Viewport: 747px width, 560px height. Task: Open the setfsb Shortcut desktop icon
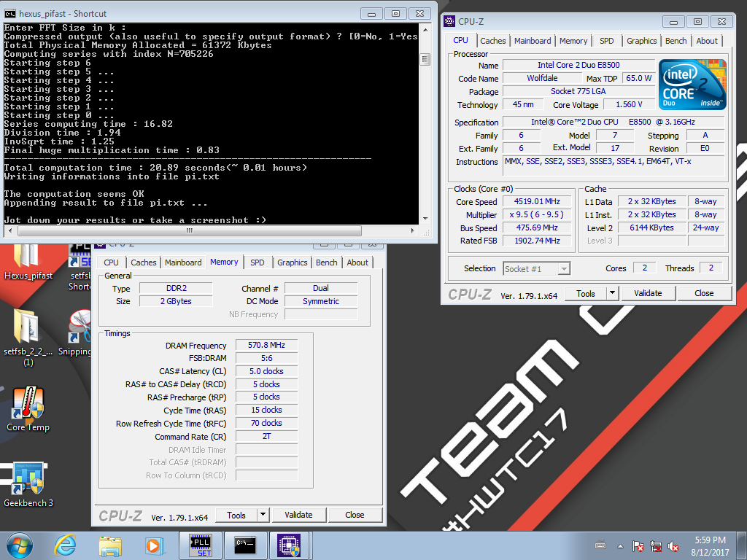(x=80, y=267)
